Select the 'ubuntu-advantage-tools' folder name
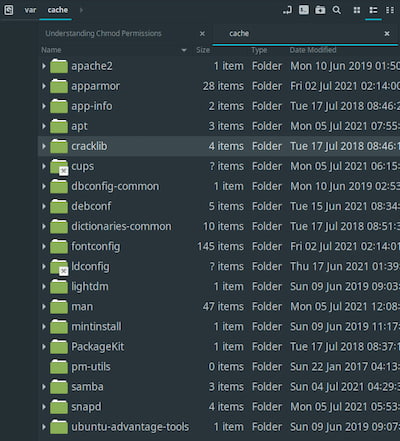Image resolution: width=400 pixels, height=441 pixels. (x=130, y=427)
